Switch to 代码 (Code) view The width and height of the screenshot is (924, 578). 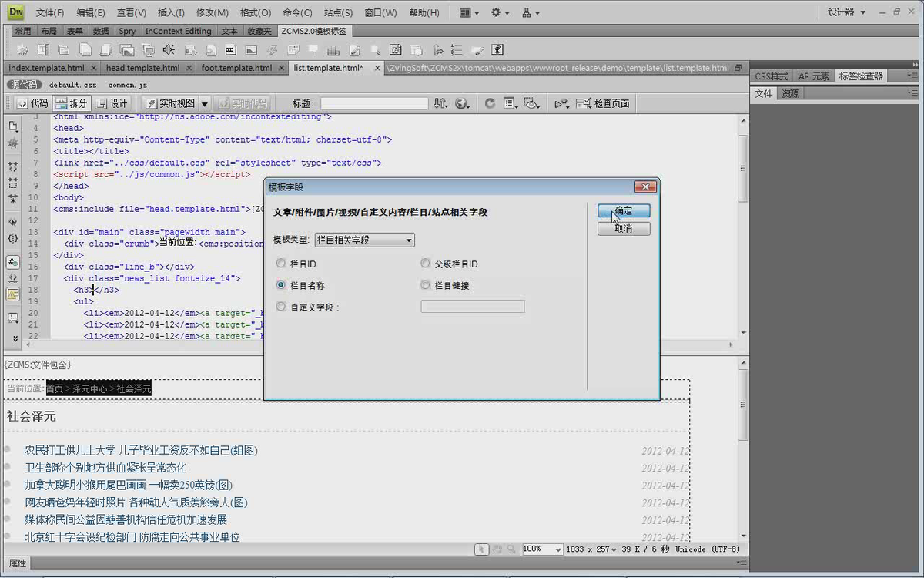coord(34,102)
